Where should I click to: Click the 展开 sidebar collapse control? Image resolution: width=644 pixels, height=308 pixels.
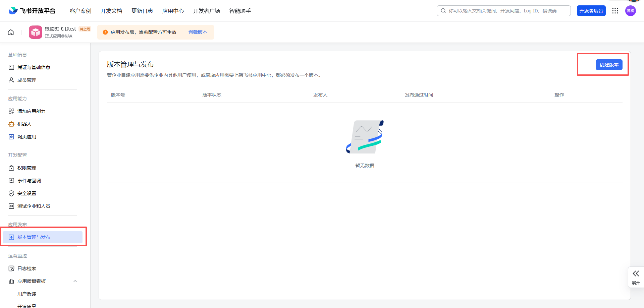[636, 277]
